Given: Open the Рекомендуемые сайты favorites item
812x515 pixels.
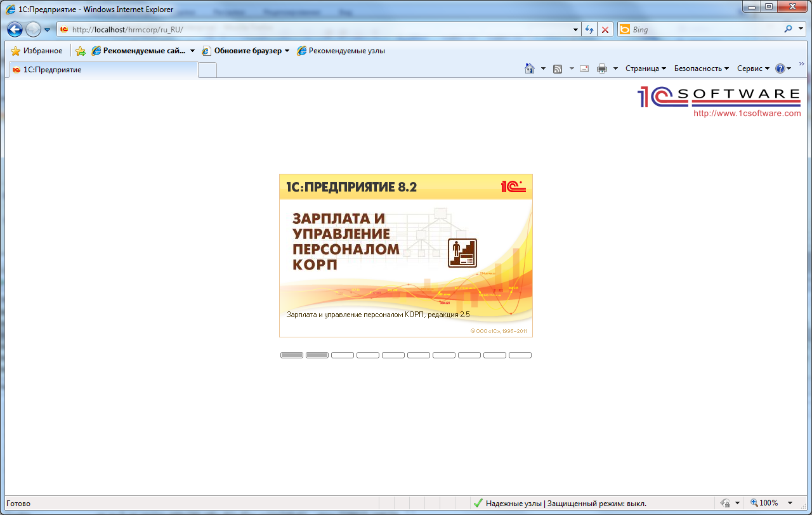Looking at the screenshot, I should (x=143, y=51).
